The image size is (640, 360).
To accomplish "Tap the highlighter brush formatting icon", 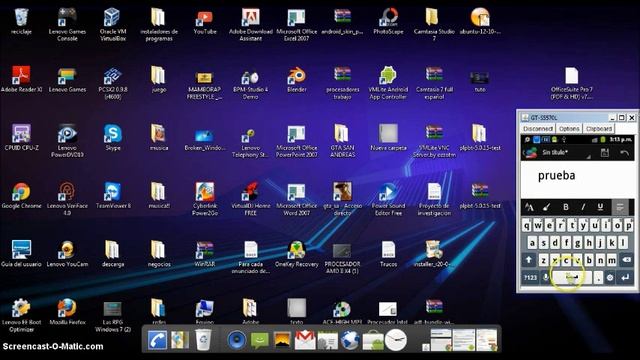I will coord(547,207).
